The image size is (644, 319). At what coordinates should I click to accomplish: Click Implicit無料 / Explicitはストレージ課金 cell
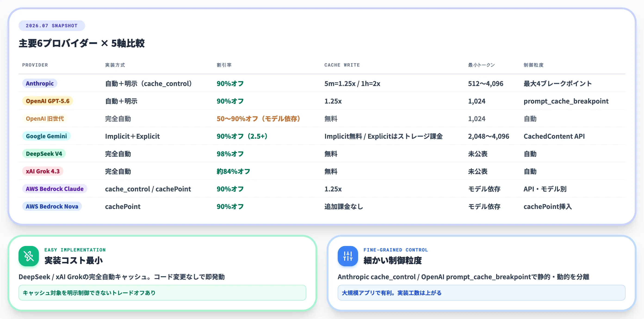click(384, 136)
